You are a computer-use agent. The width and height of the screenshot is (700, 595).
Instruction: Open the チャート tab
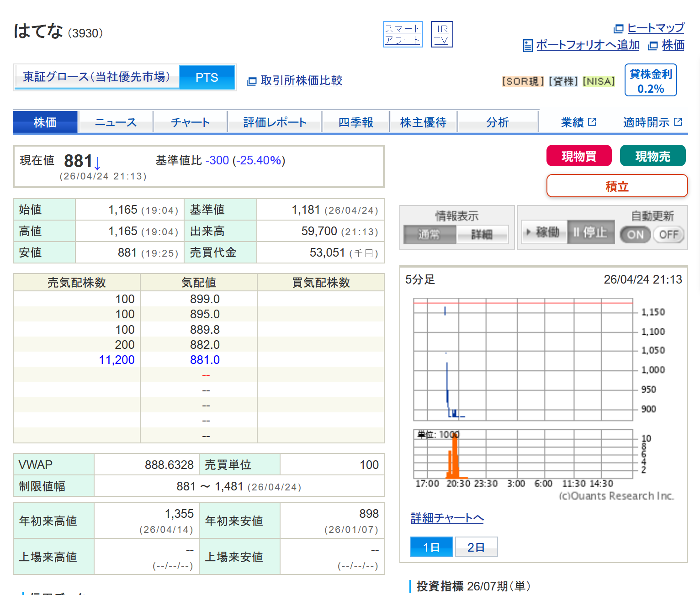coord(190,122)
